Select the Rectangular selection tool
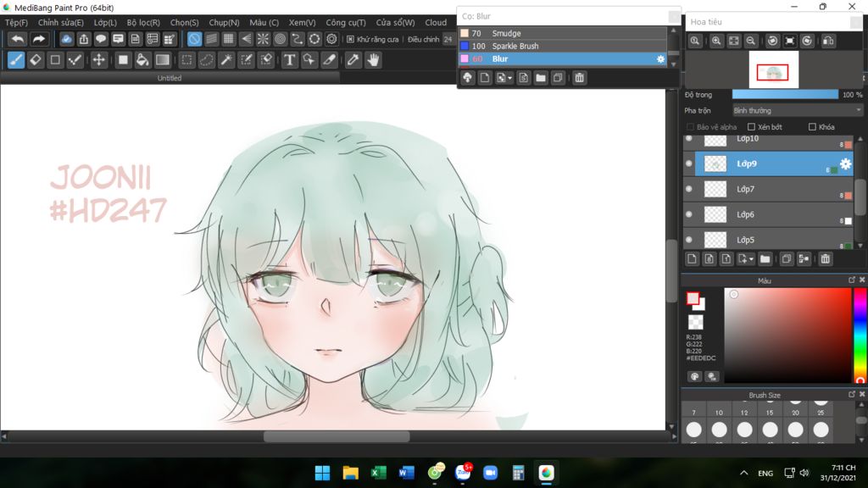868x488 pixels. [x=186, y=60]
